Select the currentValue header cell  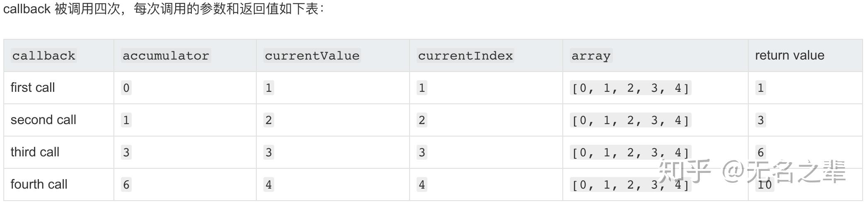[x=312, y=56]
